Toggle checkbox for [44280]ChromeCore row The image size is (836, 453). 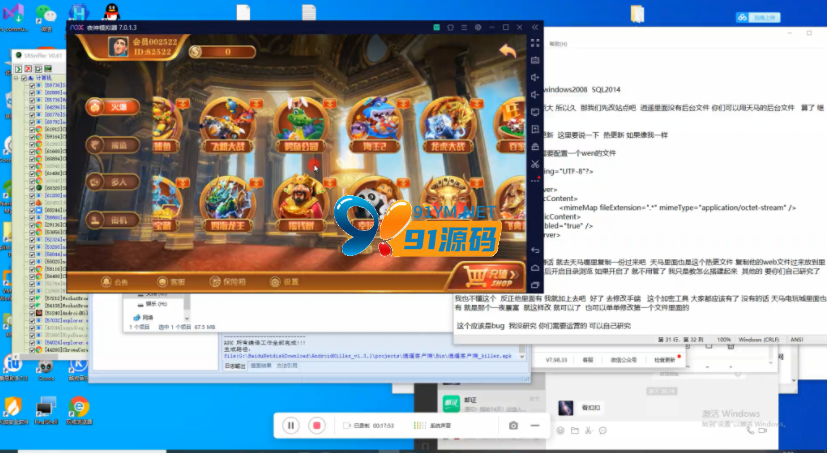point(32,350)
